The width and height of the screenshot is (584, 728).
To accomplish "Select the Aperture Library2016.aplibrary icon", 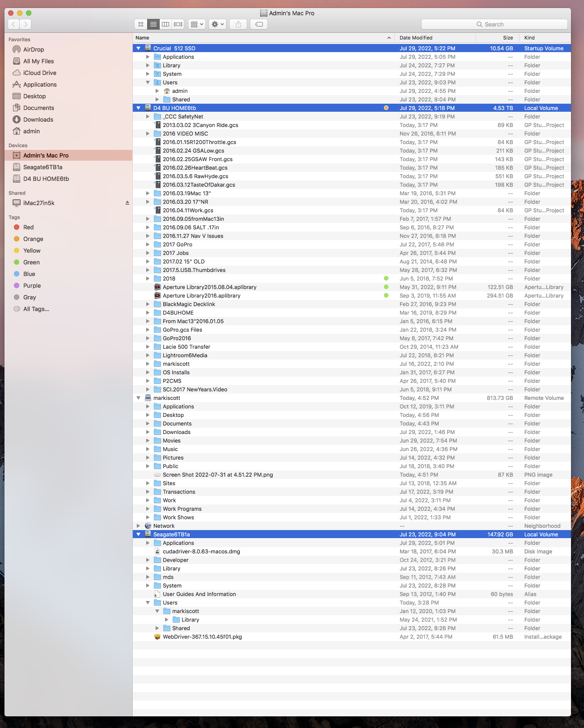I will coord(157,295).
